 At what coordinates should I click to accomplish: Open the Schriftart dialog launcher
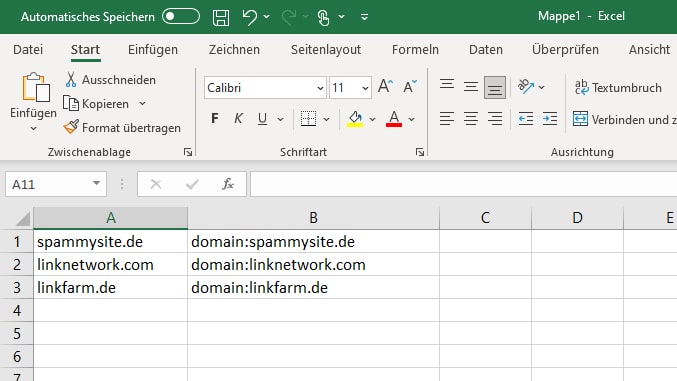point(420,152)
